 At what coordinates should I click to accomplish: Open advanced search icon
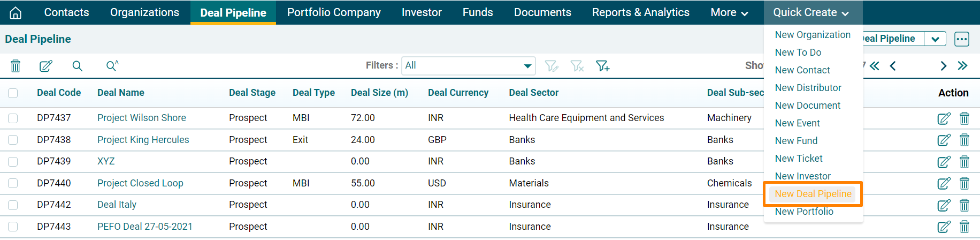click(x=112, y=66)
